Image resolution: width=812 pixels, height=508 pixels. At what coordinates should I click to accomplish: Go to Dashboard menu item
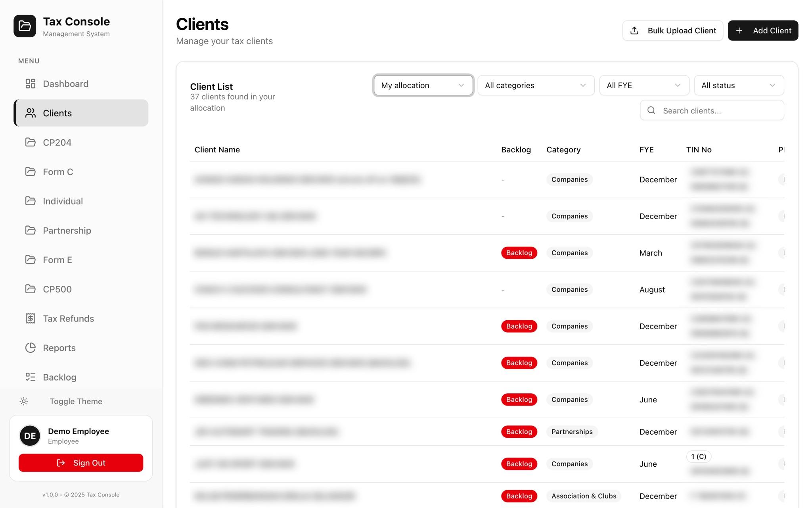[x=81, y=84]
